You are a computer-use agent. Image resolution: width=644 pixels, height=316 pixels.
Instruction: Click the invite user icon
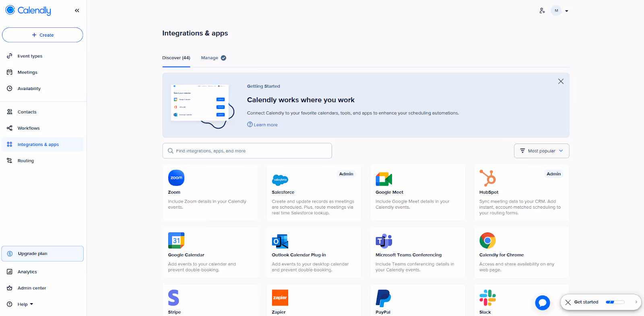542,11
